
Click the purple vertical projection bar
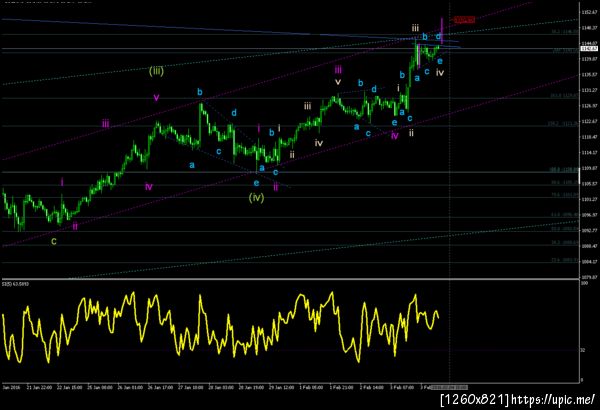442,30
